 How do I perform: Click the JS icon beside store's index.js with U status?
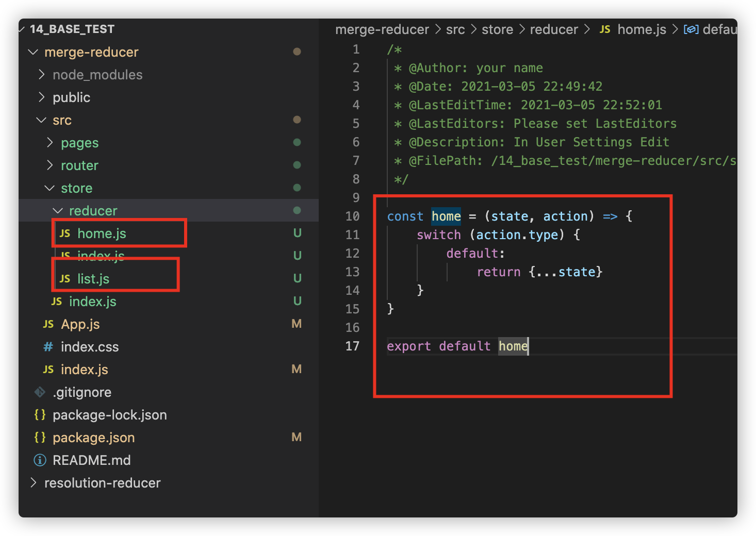(x=57, y=301)
